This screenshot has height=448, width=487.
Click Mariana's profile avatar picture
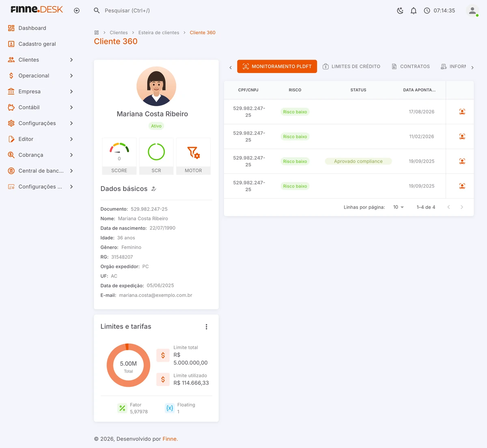pyautogui.click(x=156, y=86)
